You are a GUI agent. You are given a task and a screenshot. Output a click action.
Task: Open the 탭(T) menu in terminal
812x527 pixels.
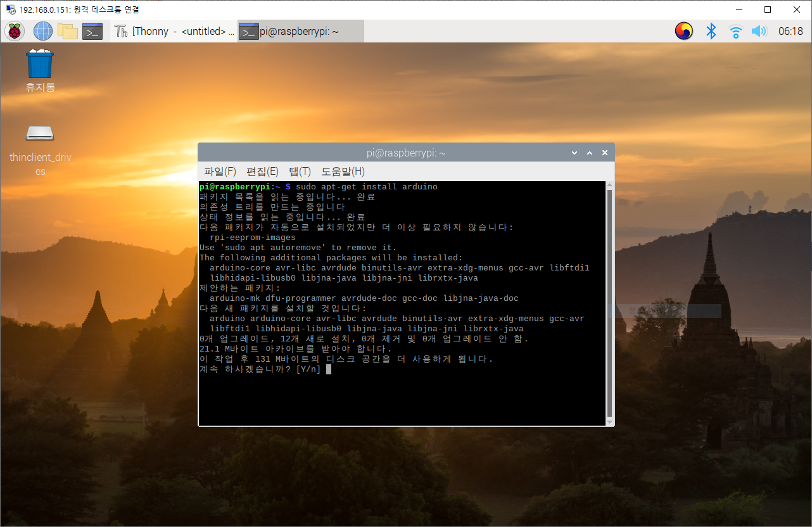[300, 172]
